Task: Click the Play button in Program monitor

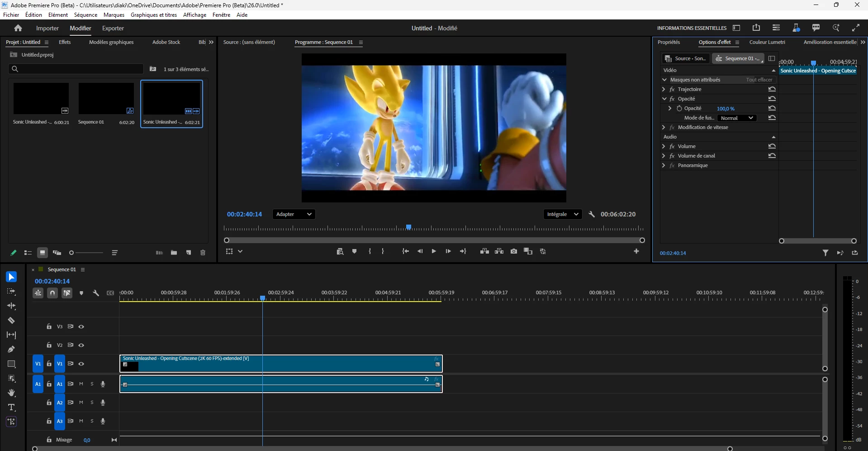Action: point(434,251)
